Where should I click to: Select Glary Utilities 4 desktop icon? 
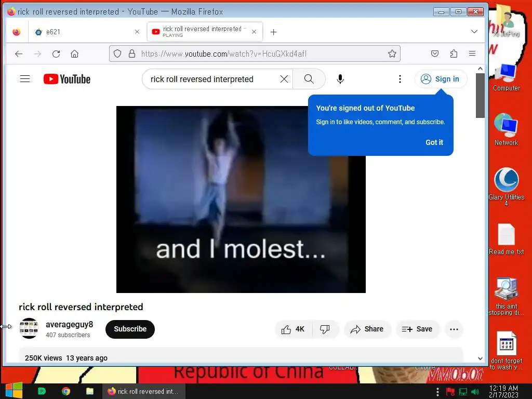(x=506, y=187)
